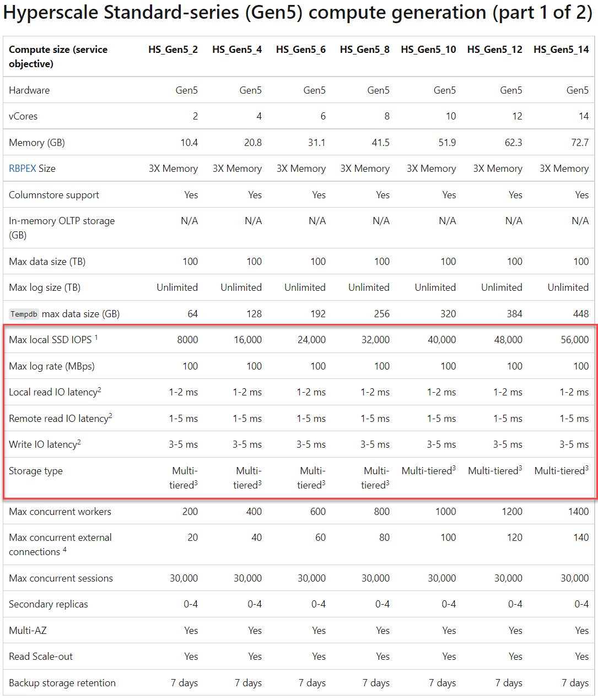The height and width of the screenshot is (700, 598).
Task: Click the Tempdb size value 256
Action: (x=382, y=314)
